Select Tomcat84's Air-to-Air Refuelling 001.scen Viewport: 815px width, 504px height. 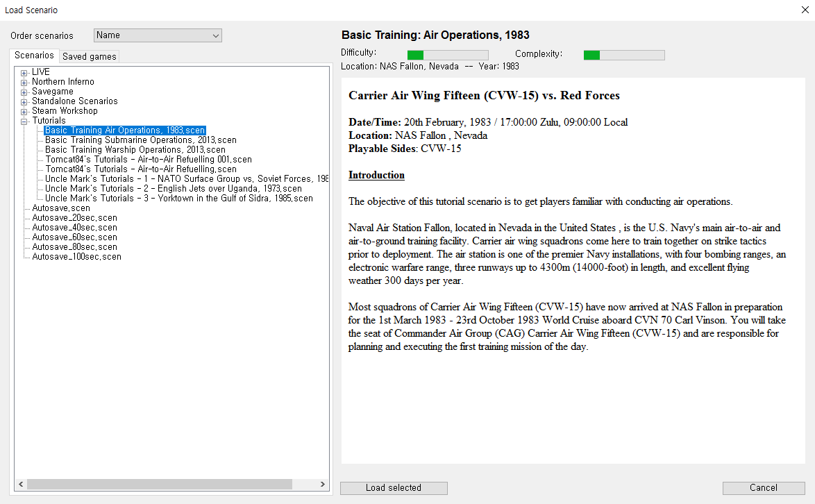(149, 160)
